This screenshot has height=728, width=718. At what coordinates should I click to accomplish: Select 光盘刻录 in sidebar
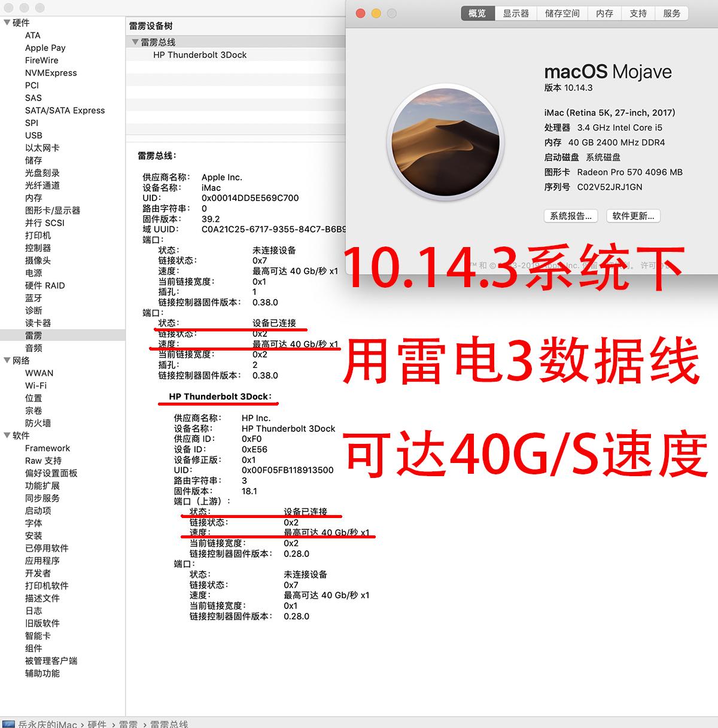tap(42, 173)
